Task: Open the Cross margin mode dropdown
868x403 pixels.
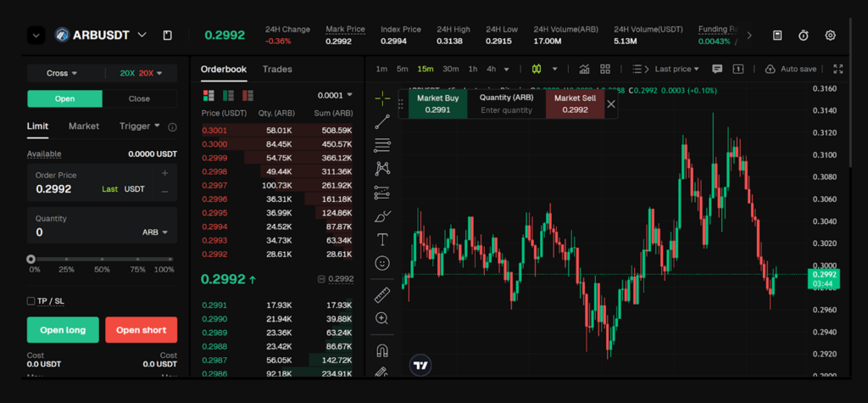Action: click(62, 73)
